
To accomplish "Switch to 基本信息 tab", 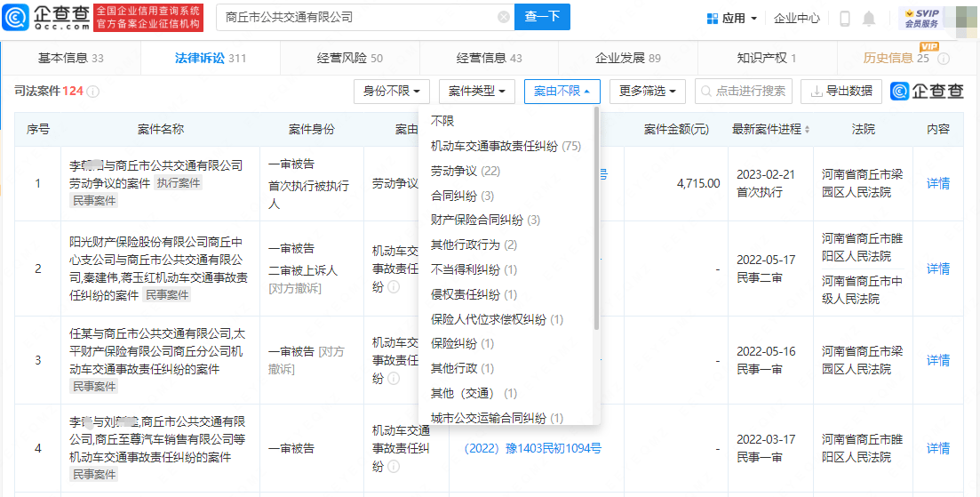I will tap(70, 58).
